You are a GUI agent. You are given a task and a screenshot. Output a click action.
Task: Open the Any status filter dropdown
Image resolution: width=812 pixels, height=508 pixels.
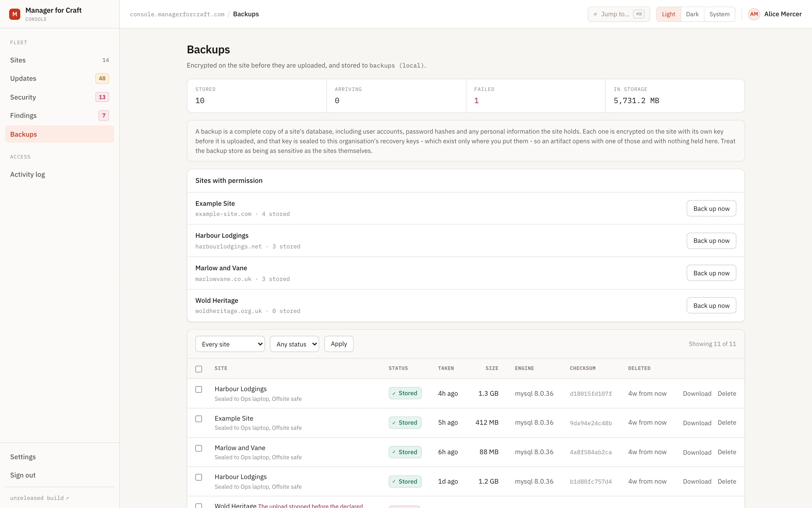click(x=294, y=344)
